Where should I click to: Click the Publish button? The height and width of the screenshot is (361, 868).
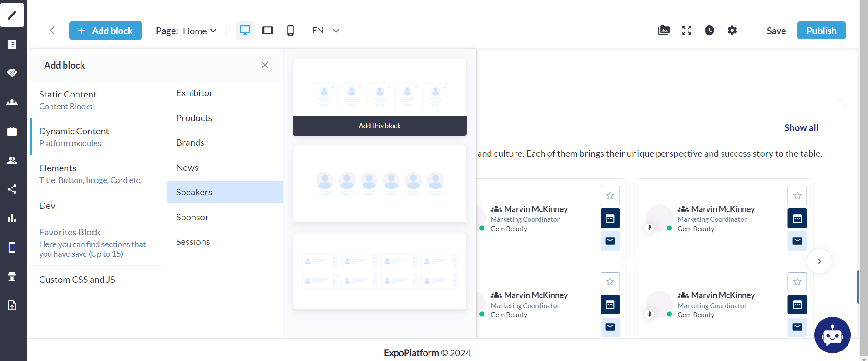coord(821,31)
